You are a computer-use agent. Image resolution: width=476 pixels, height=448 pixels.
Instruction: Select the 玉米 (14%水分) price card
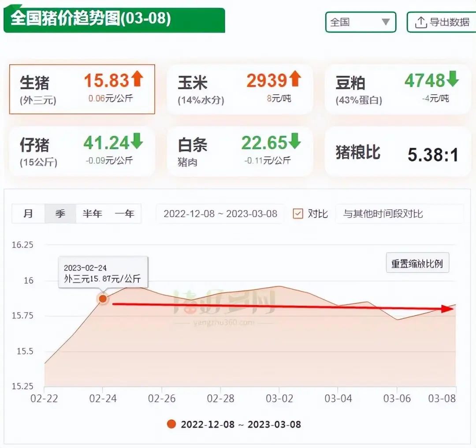click(240, 89)
